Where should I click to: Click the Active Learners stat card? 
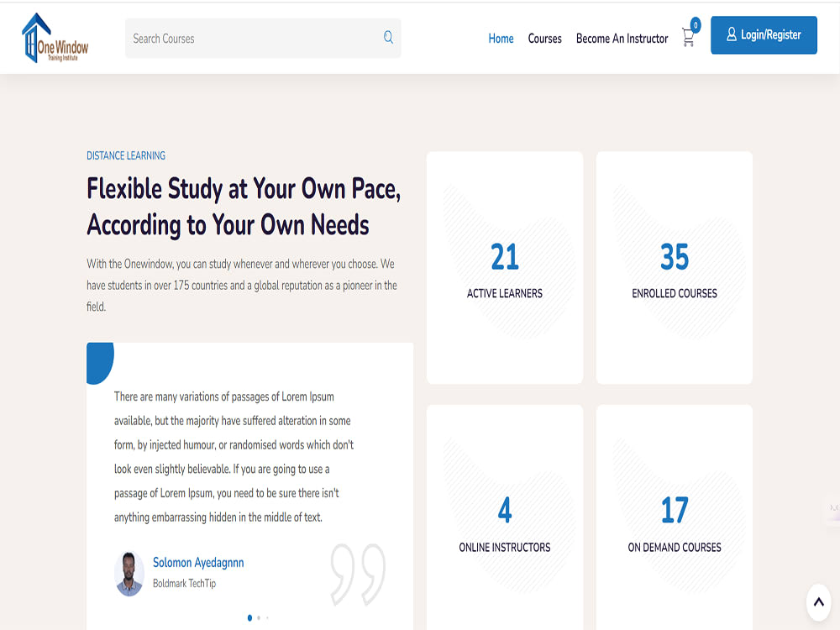(x=504, y=267)
